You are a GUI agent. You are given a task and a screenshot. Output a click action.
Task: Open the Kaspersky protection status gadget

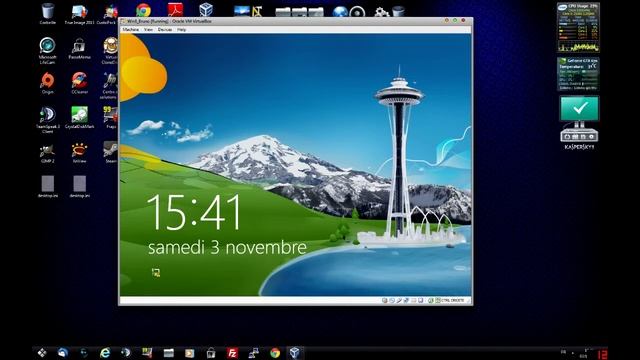click(580, 122)
